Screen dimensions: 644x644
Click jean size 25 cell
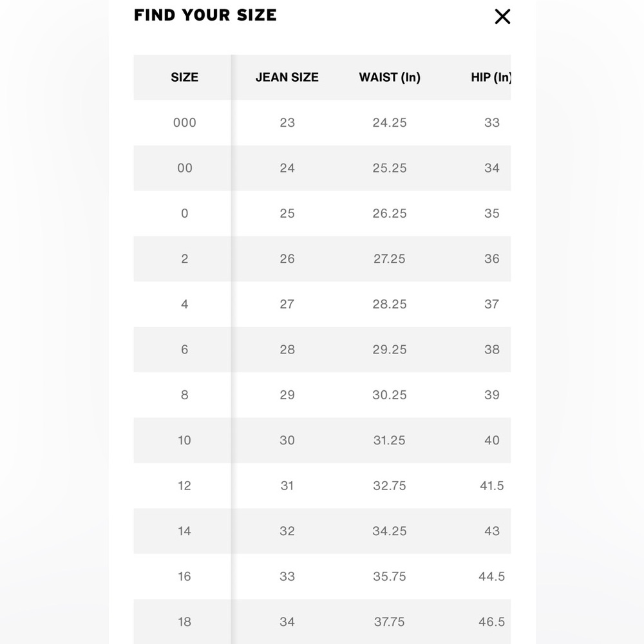point(287,213)
